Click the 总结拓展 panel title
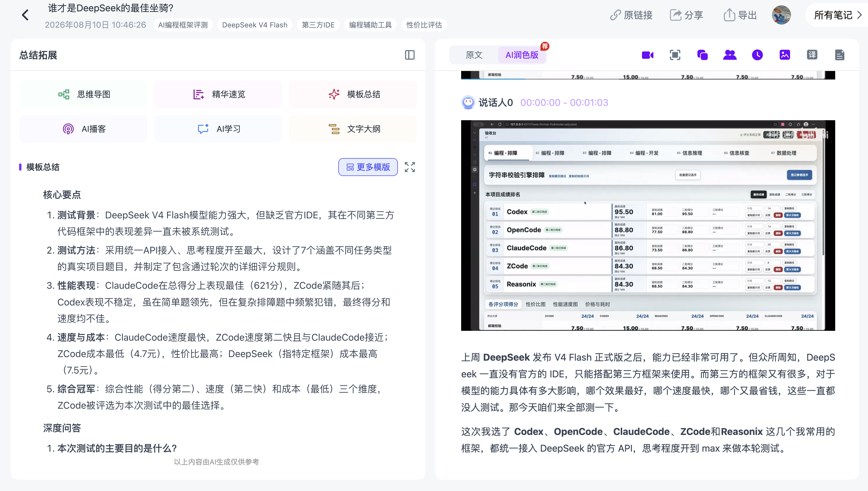The image size is (868, 491). (x=38, y=55)
